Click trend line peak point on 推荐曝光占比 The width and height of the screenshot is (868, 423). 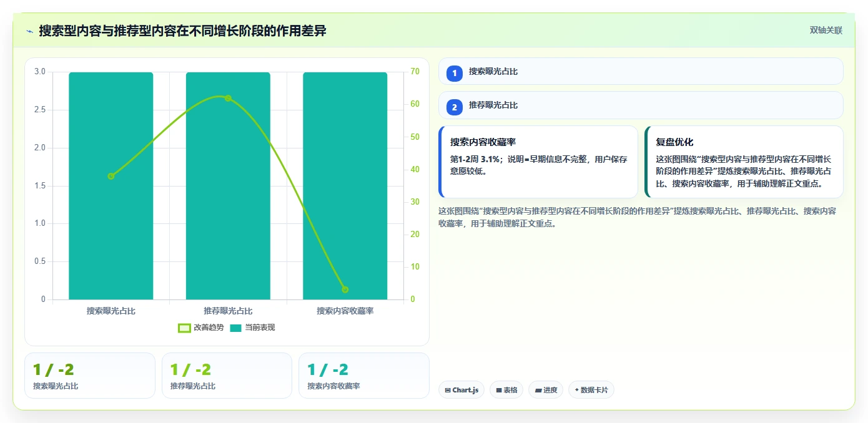[x=228, y=98]
